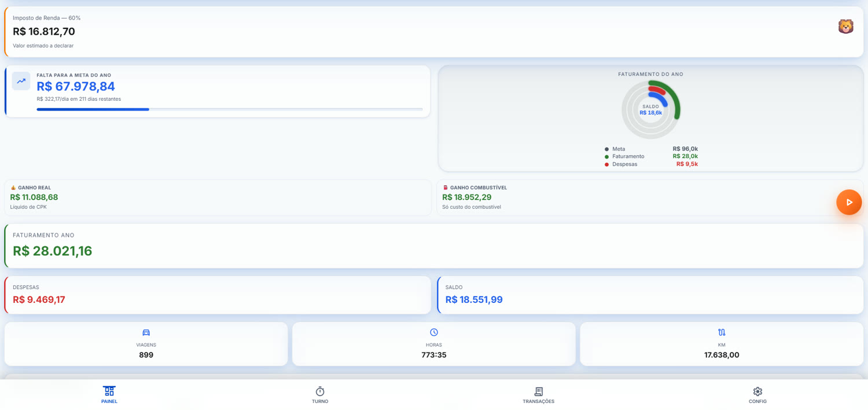Image resolution: width=868 pixels, height=410 pixels.
Task: Click the R$ 9.469,17 expenses value
Action: [39, 299]
